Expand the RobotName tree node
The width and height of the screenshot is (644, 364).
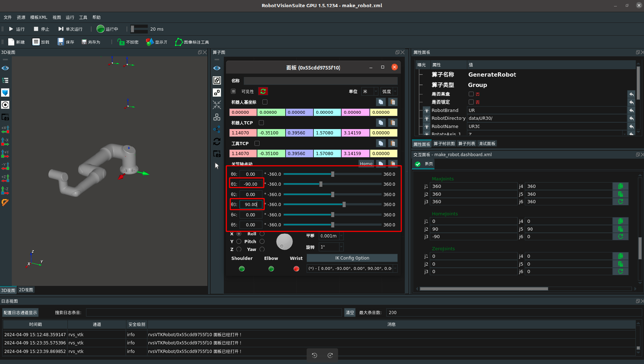click(x=427, y=127)
